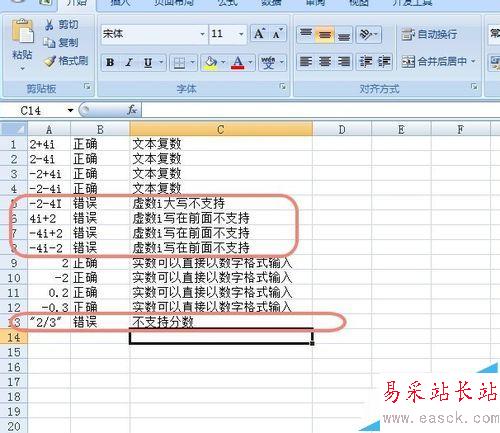
Task: Click cell containing 4i+2
Action: 49,218
